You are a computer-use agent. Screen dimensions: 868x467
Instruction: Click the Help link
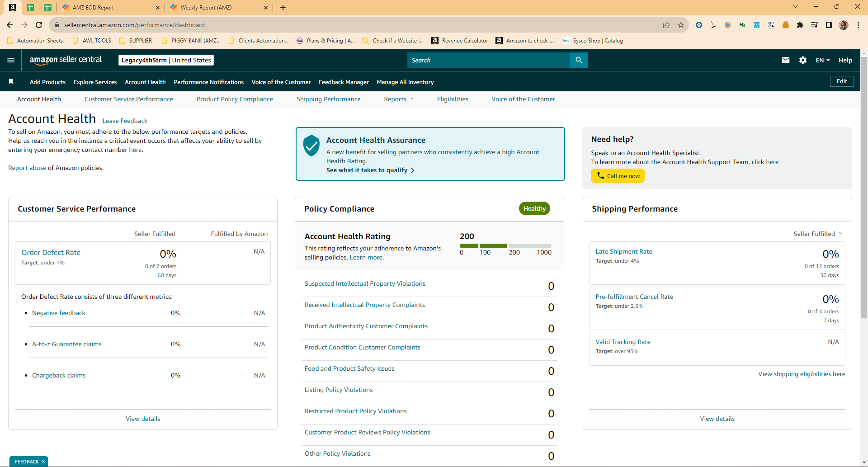pyautogui.click(x=845, y=60)
